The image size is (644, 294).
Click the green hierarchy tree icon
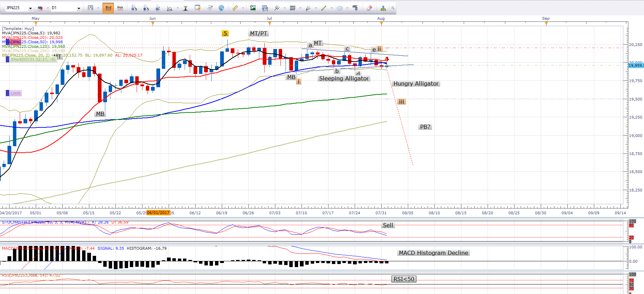(x=383, y=8)
